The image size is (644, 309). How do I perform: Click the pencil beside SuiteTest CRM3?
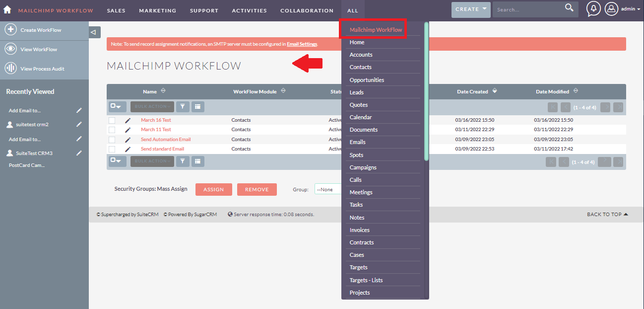pyautogui.click(x=79, y=153)
